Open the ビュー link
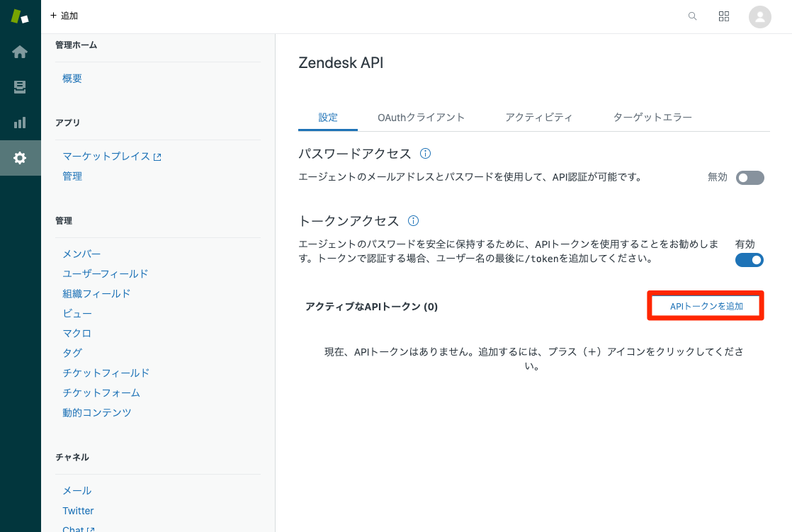 [77, 313]
